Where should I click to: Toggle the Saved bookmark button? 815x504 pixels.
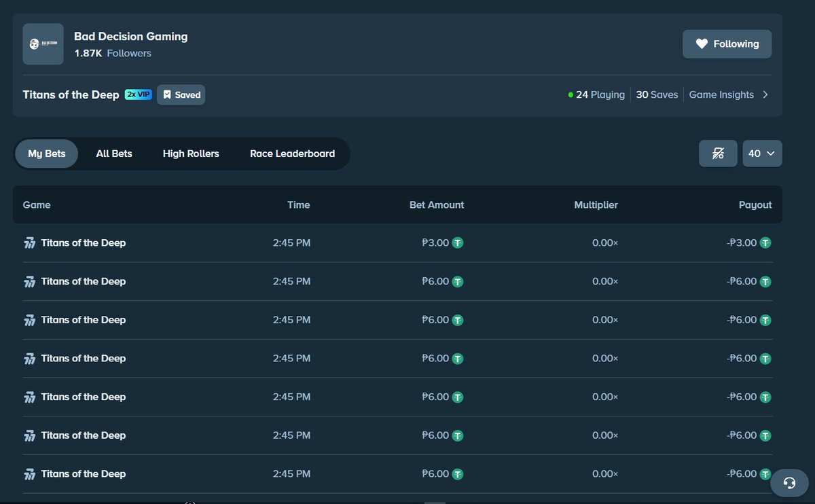point(181,95)
